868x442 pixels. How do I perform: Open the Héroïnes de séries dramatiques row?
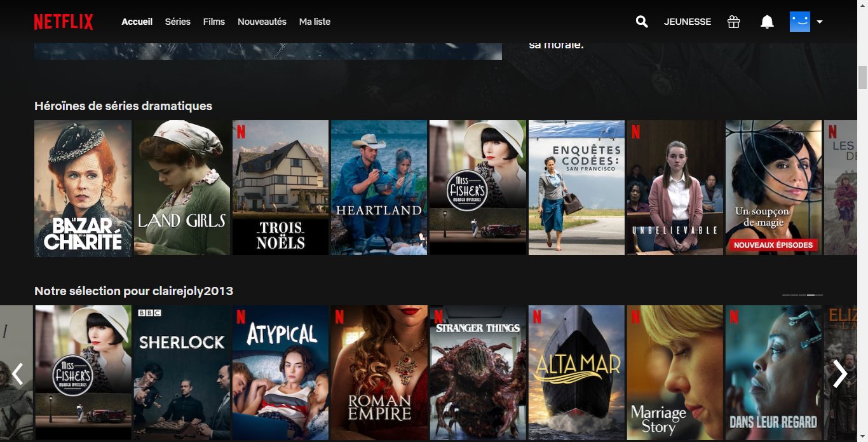pos(123,106)
